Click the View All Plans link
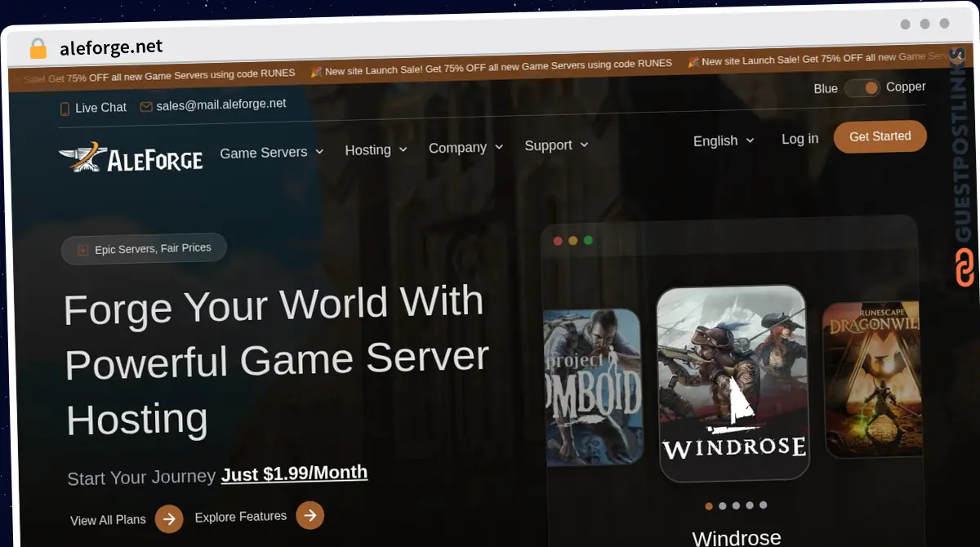 coord(108,520)
